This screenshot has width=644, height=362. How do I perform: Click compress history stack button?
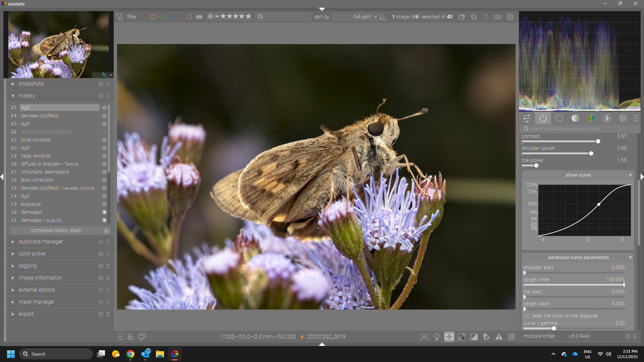pos(56,230)
